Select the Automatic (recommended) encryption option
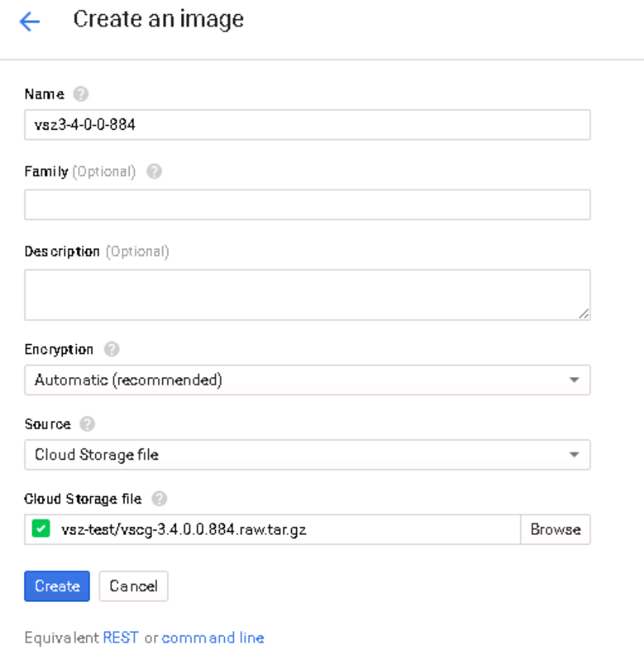Viewport: 644px width, 669px height. (298, 380)
